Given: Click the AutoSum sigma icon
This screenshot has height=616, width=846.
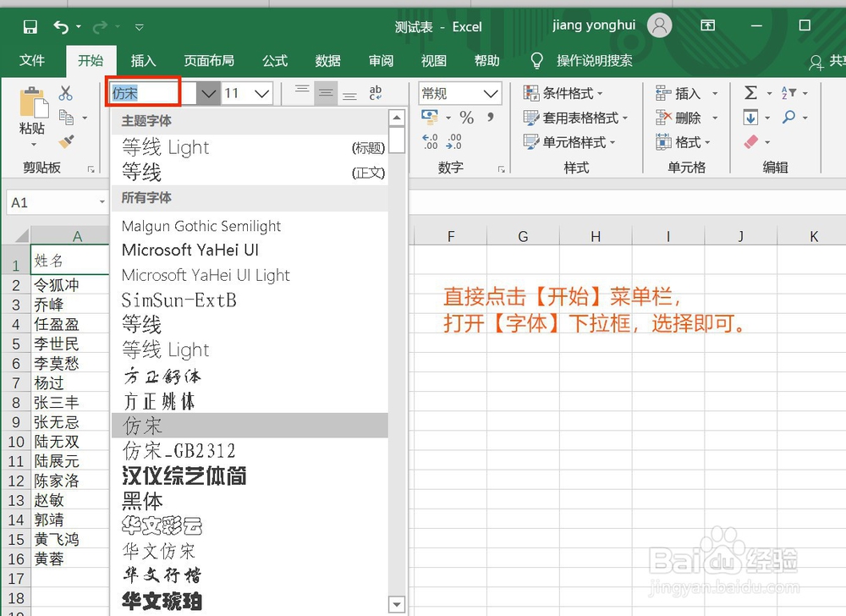Looking at the screenshot, I should coord(750,93).
